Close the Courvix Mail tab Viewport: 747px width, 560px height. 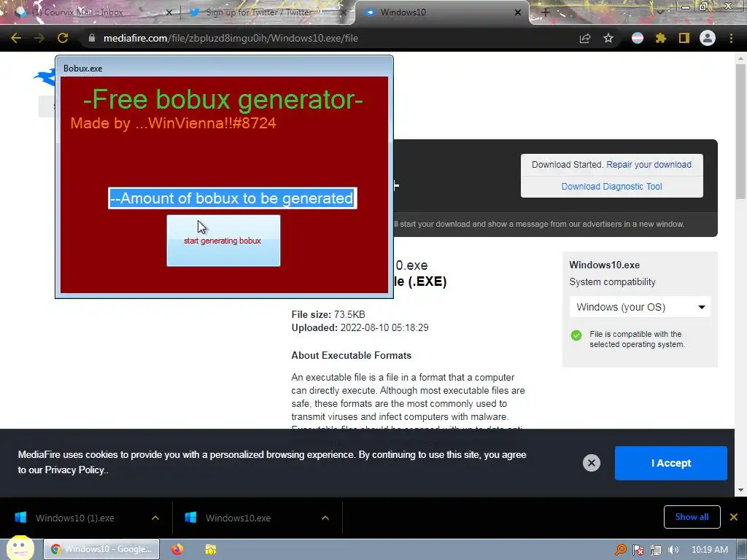[169, 12]
